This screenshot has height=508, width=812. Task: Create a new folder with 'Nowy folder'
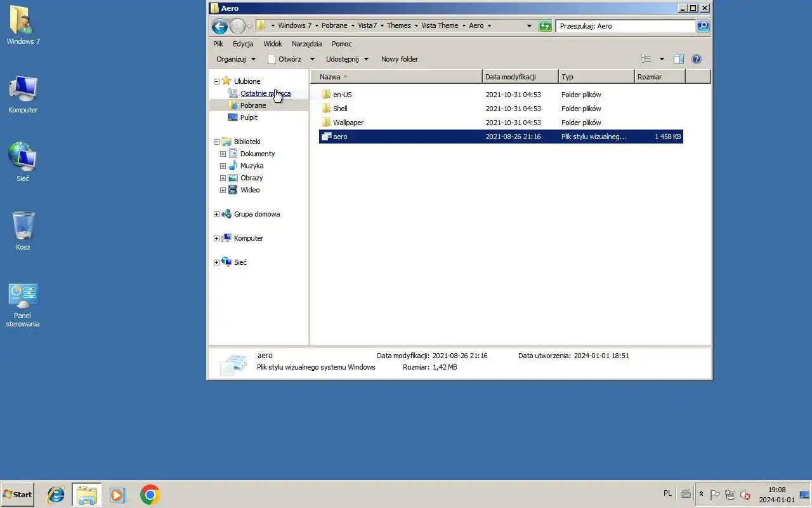(x=400, y=59)
